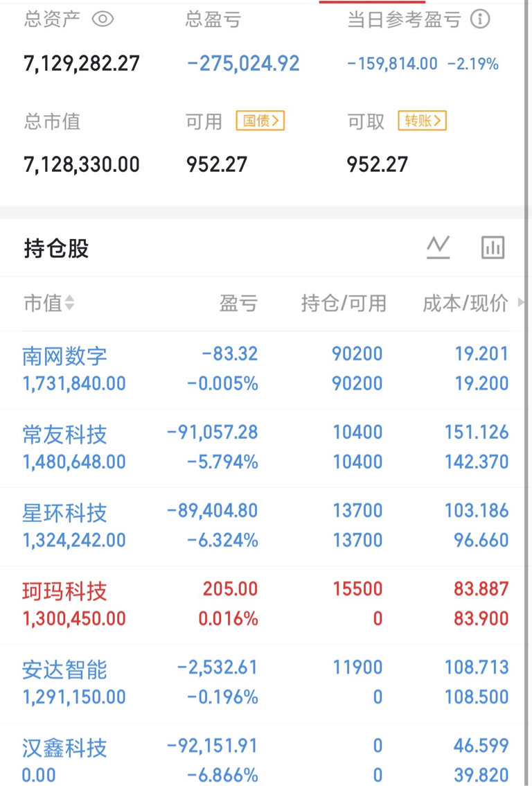This screenshot has height=786, width=532.
Task: Click the 盈亏 column header
Action: 238,304
